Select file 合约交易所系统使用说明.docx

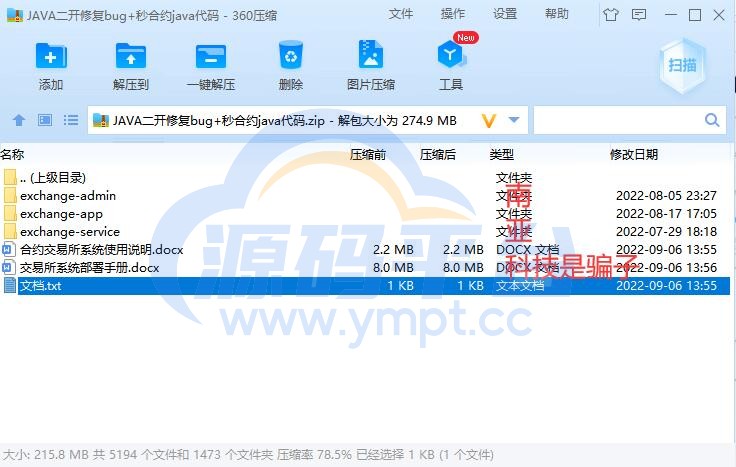tap(101, 250)
